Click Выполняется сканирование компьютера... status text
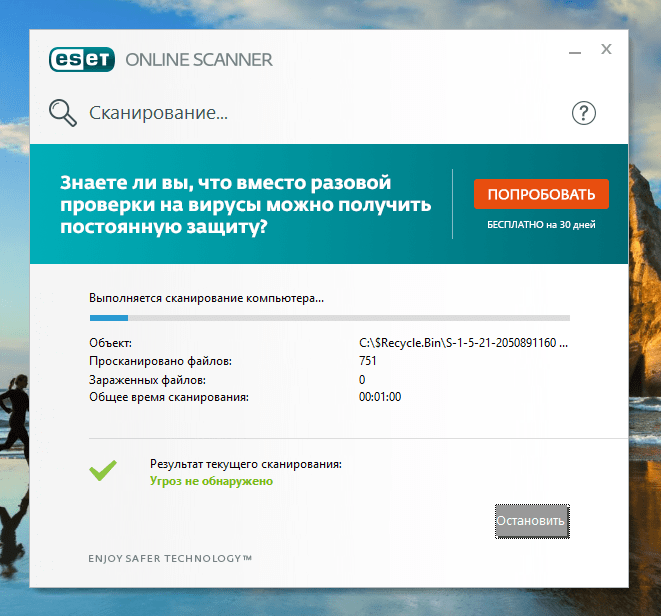 pyautogui.click(x=207, y=299)
